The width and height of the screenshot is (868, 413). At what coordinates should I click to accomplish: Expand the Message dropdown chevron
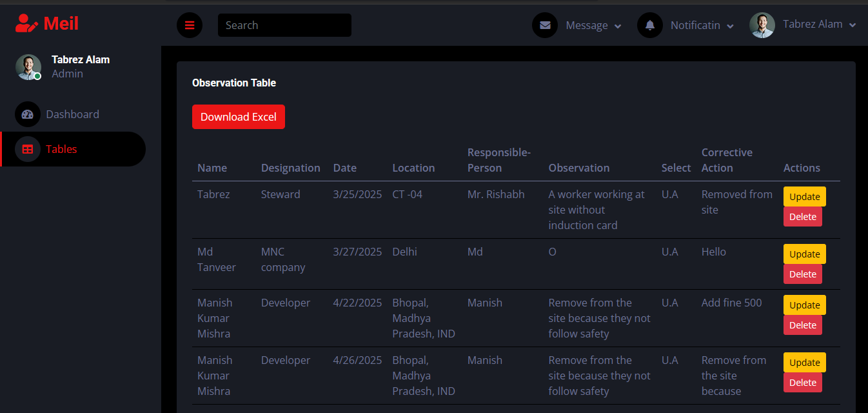(618, 26)
